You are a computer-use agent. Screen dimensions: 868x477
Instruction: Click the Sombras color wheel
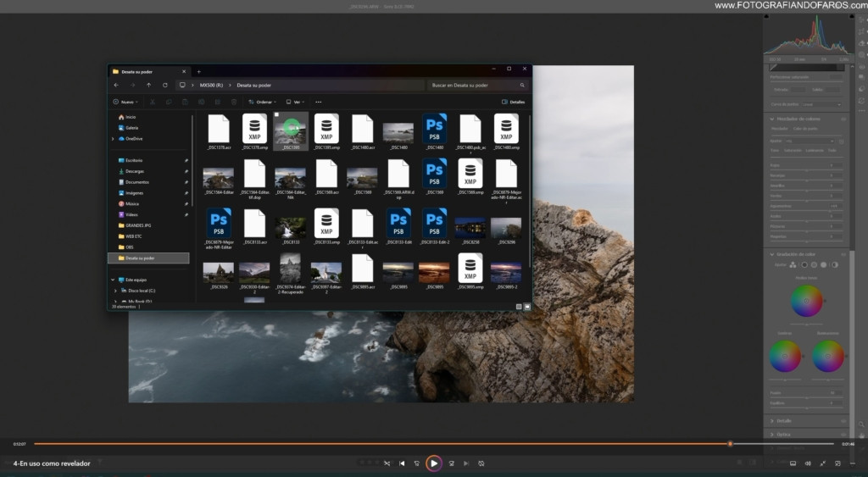(785, 356)
